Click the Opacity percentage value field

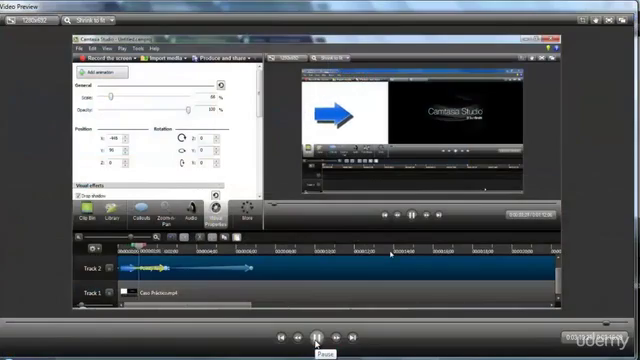point(207,109)
